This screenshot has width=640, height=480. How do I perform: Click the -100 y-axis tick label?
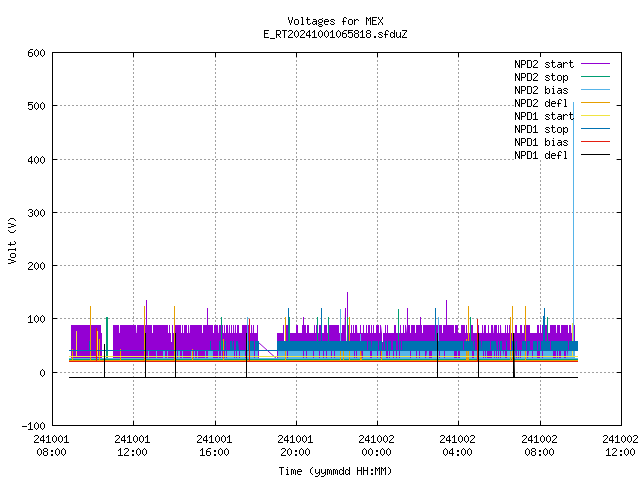[33, 426]
